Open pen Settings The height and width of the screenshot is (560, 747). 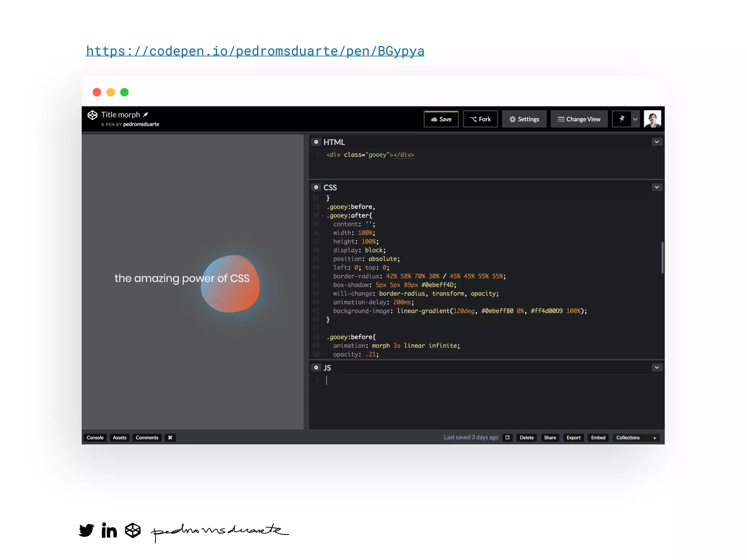coord(524,119)
